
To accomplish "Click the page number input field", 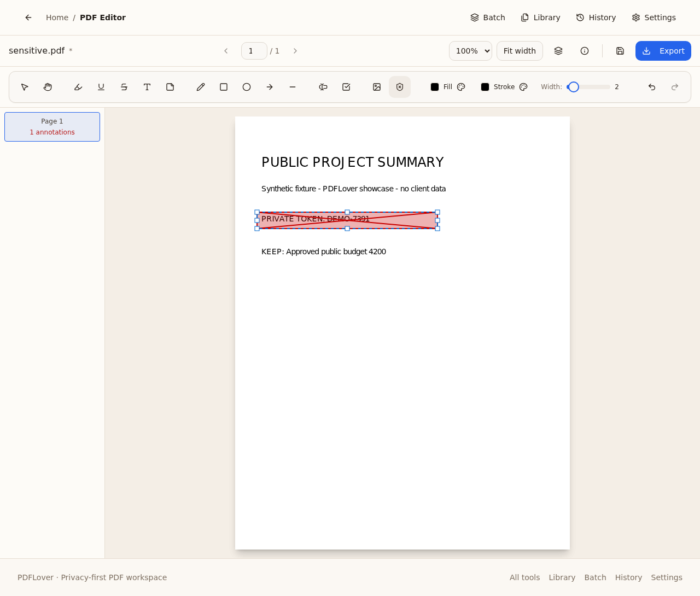I will 254,51.
